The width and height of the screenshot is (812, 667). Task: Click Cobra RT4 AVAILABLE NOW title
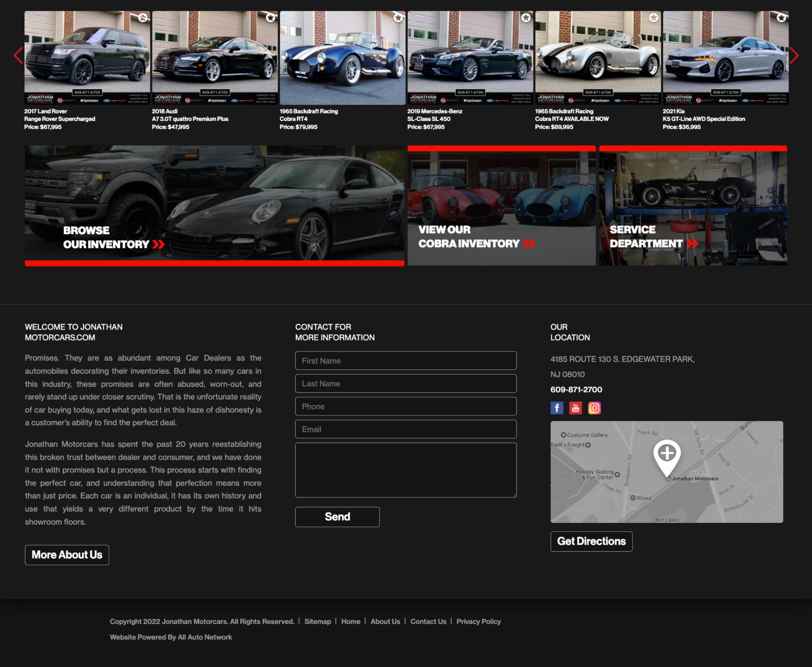tap(572, 119)
